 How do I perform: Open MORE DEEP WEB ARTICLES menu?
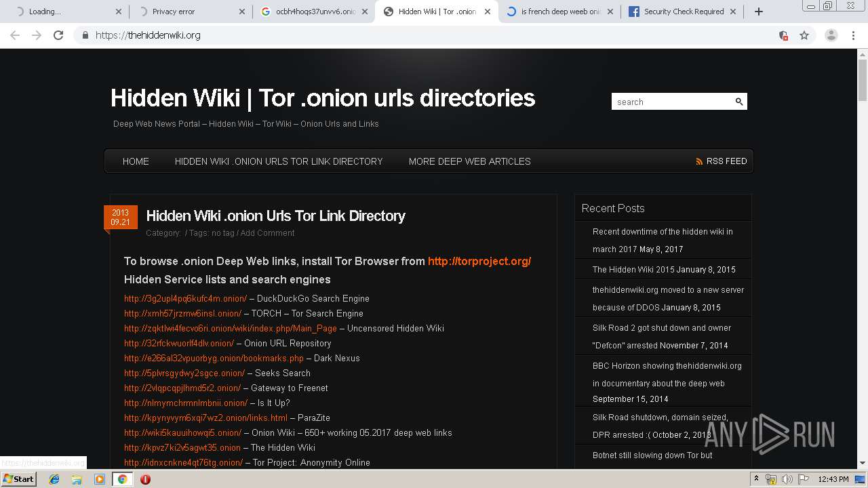[x=469, y=161]
